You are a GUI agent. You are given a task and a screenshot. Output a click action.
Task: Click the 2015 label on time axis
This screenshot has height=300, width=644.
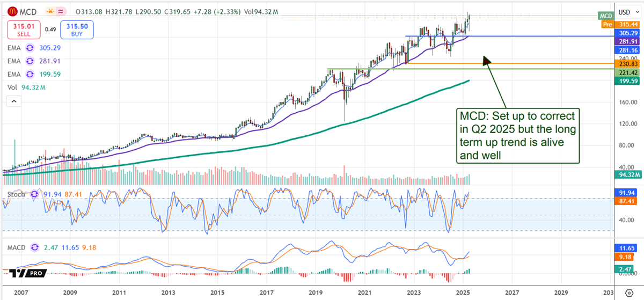click(217, 293)
